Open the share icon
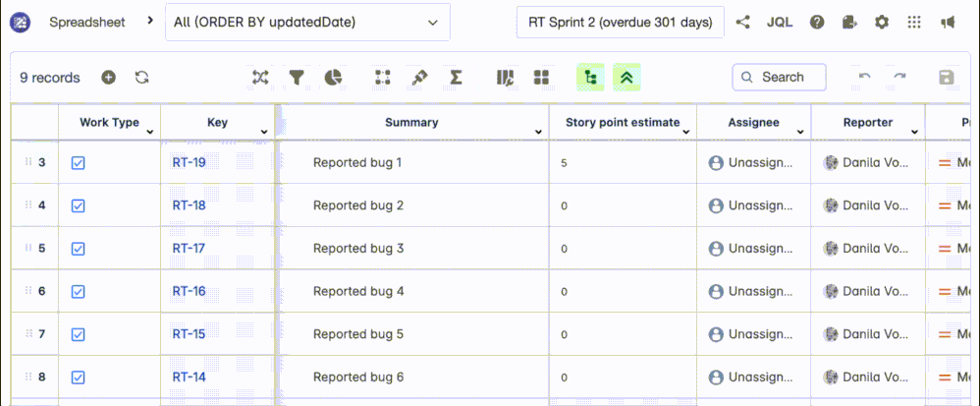The image size is (980, 406). tap(742, 23)
